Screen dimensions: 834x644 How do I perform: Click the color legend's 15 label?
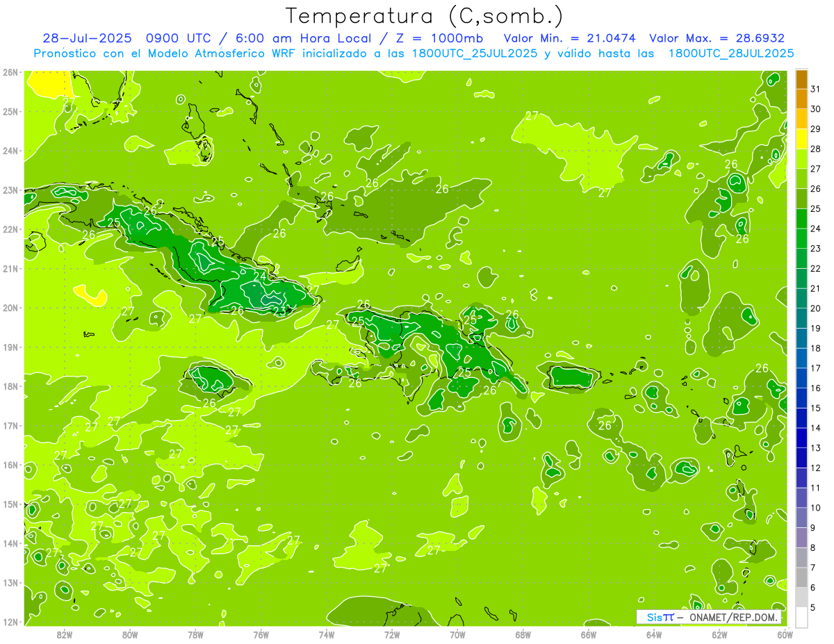[x=815, y=408]
